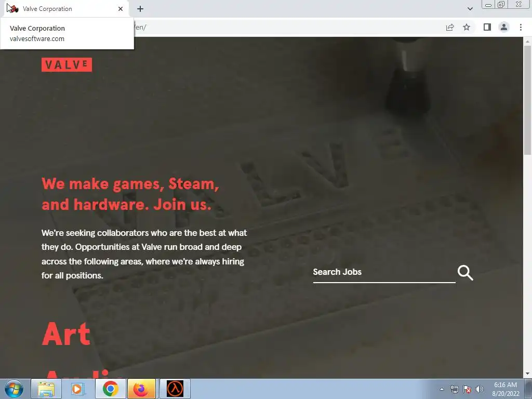This screenshot has height=399, width=532.
Task: Click the scrollbar down arrow
Action: [x=527, y=374]
